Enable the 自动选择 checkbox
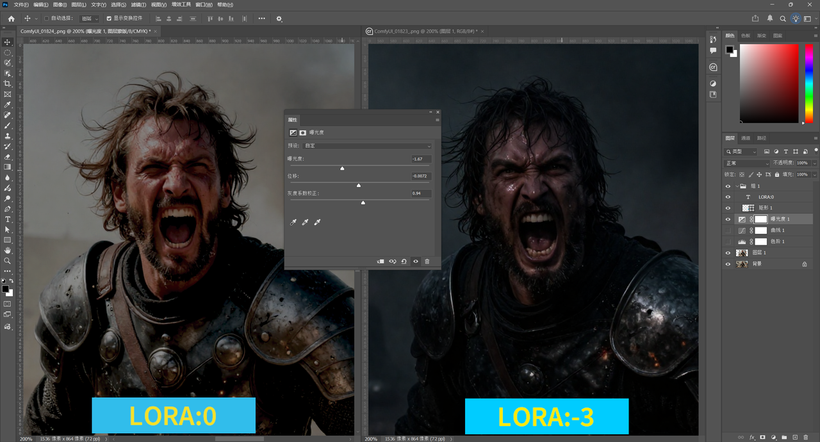This screenshot has width=820, height=442. click(x=46, y=18)
